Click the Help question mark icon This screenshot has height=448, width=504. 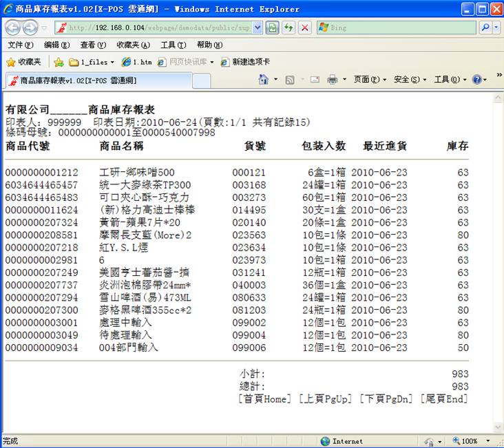[x=476, y=80]
